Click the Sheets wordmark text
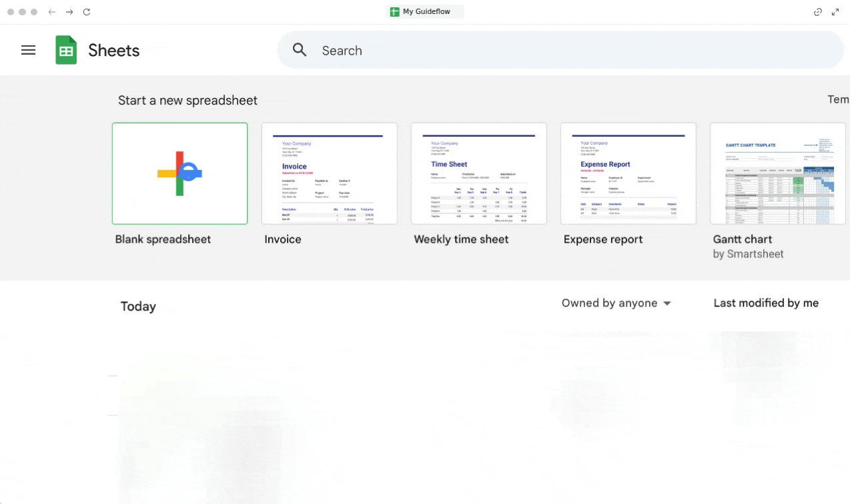This screenshot has width=850, height=504. tap(114, 51)
